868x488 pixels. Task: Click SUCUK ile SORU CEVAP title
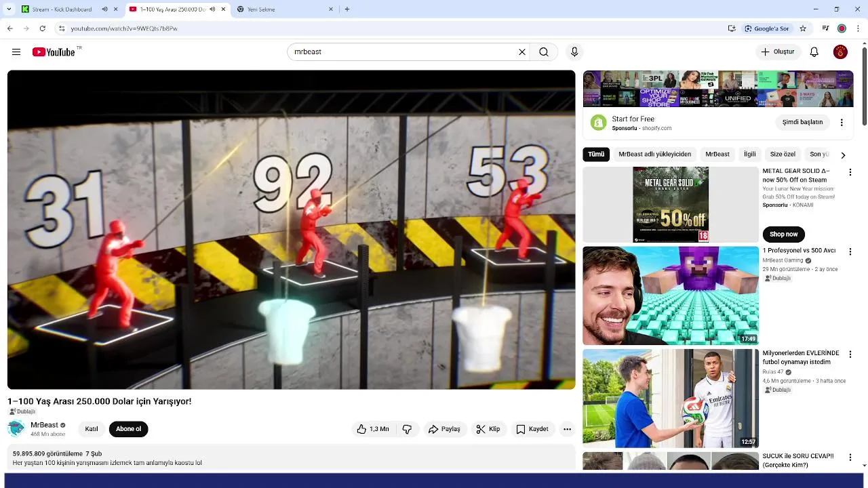[798, 461]
